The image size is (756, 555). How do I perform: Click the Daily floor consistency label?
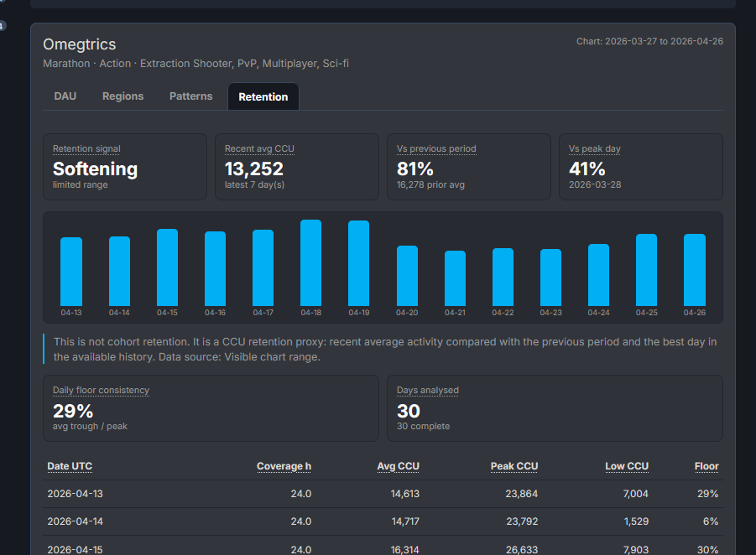pyautogui.click(x=101, y=390)
